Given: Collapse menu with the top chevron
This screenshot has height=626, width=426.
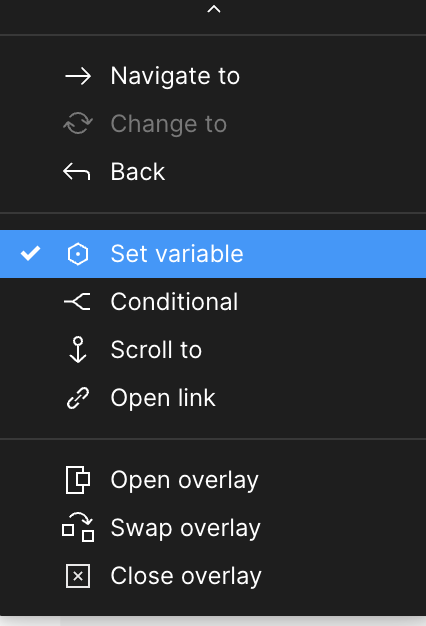Looking at the screenshot, I should tap(214, 9).
